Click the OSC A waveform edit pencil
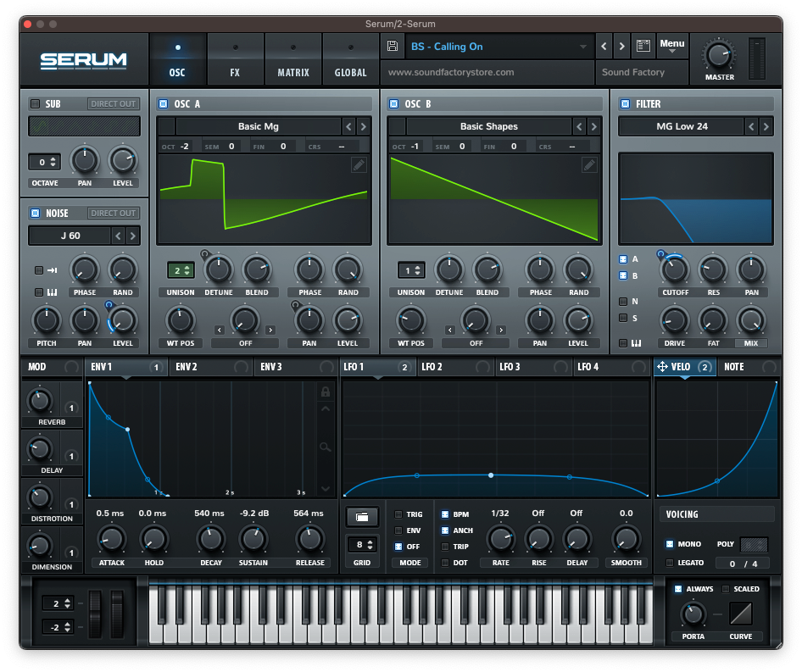 pyautogui.click(x=359, y=165)
